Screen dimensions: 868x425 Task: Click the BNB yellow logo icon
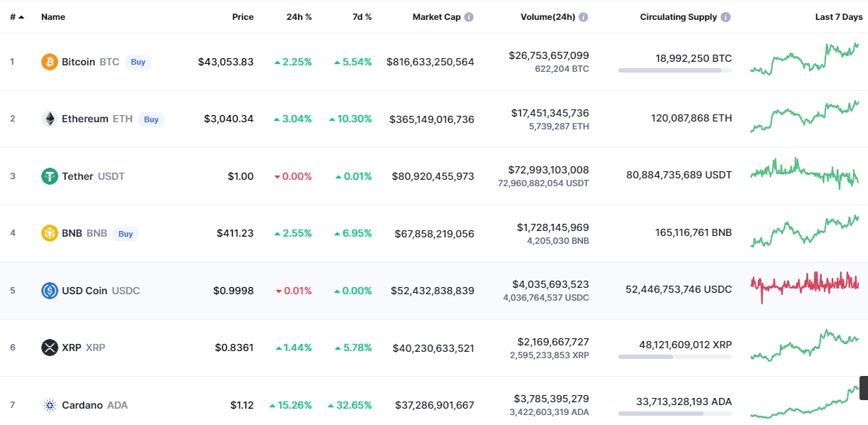click(49, 233)
